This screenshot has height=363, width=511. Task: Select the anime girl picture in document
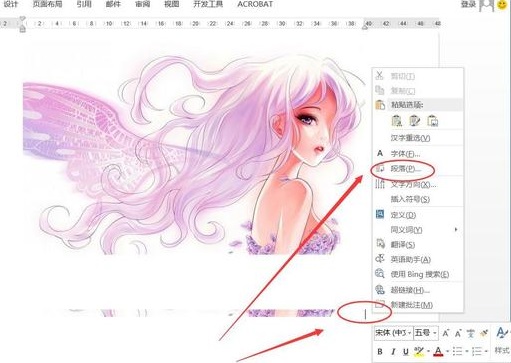pyautogui.click(x=193, y=153)
